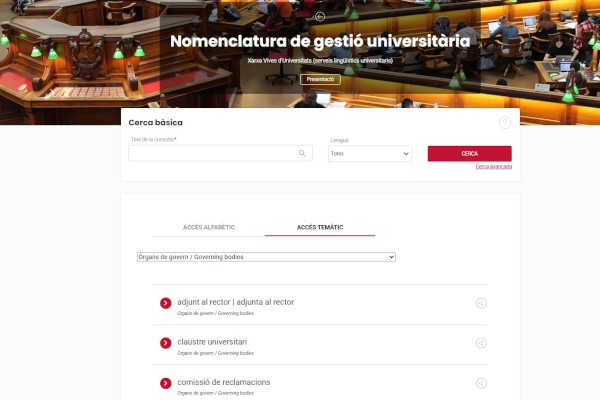Click the back arrow icon above the title

coord(320,16)
